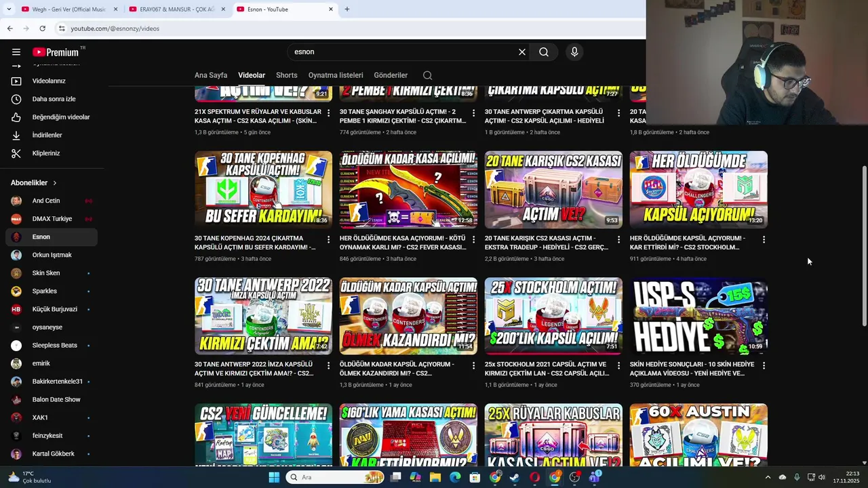The image size is (868, 488).
Task: Open the Shorts channel tab
Action: coord(287,75)
